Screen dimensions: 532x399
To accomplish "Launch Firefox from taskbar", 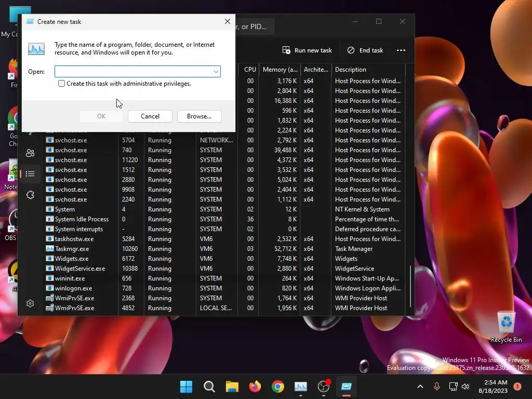I will pos(255,387).
